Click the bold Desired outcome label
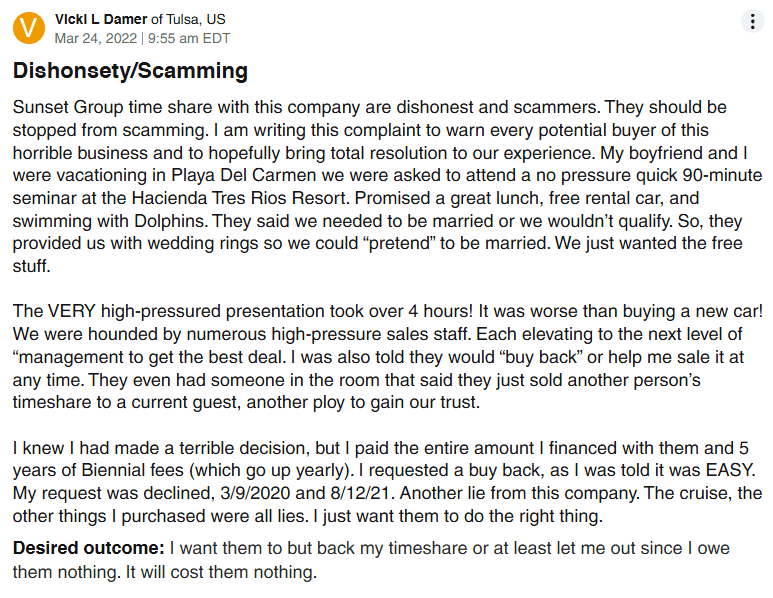 tap(88, 549)
